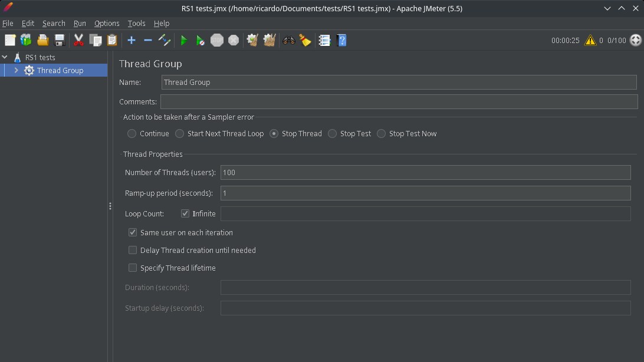644x362 pixels.
Task: Start test with no pauses icon
Action: [201, 40]
